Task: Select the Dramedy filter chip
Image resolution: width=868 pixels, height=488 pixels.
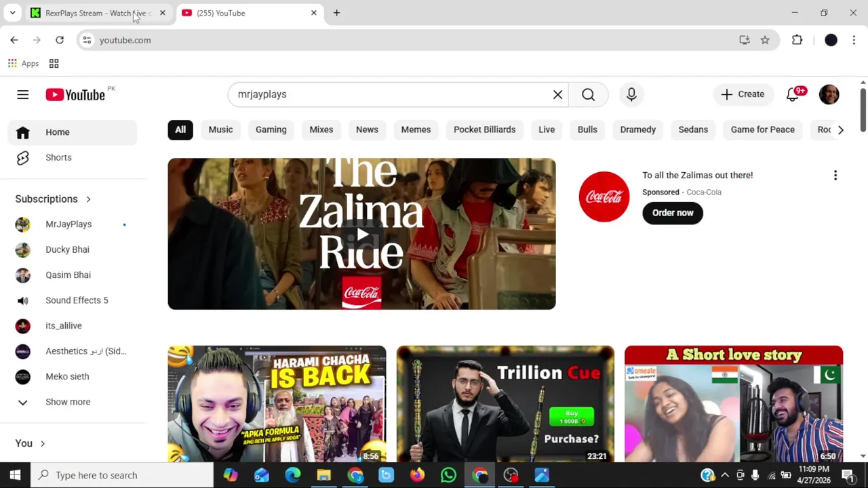Action: pos(637,129)
